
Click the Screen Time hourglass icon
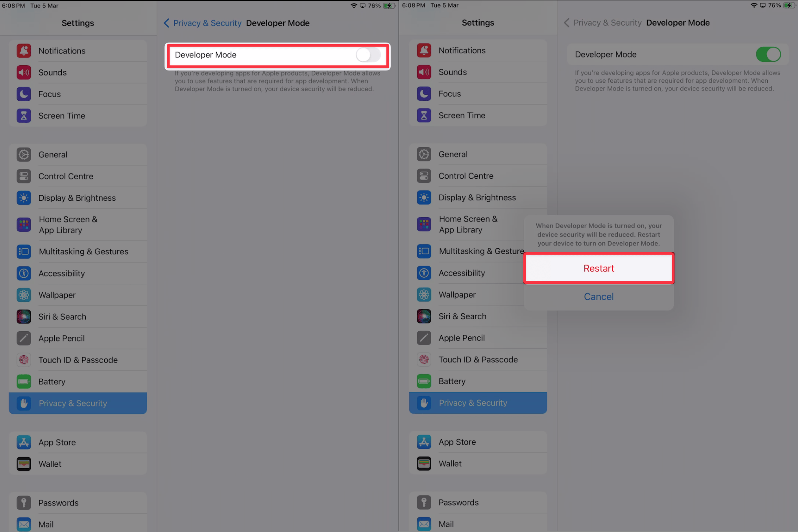(x=24, y=115)
